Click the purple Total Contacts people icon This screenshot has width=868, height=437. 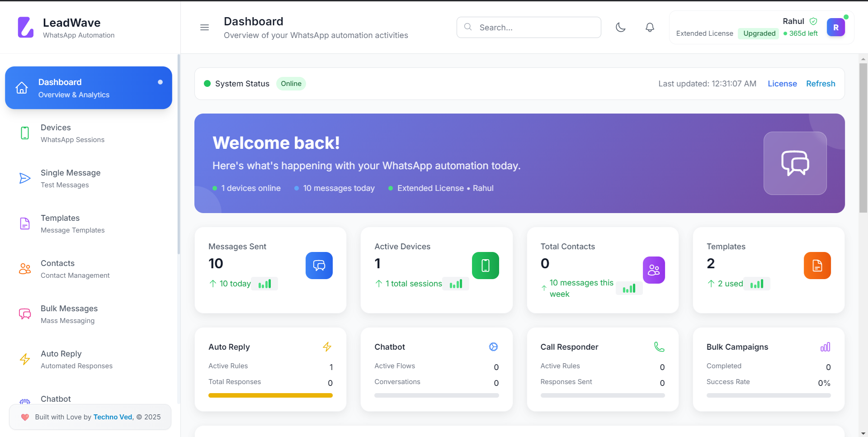(x=654, y=270)
